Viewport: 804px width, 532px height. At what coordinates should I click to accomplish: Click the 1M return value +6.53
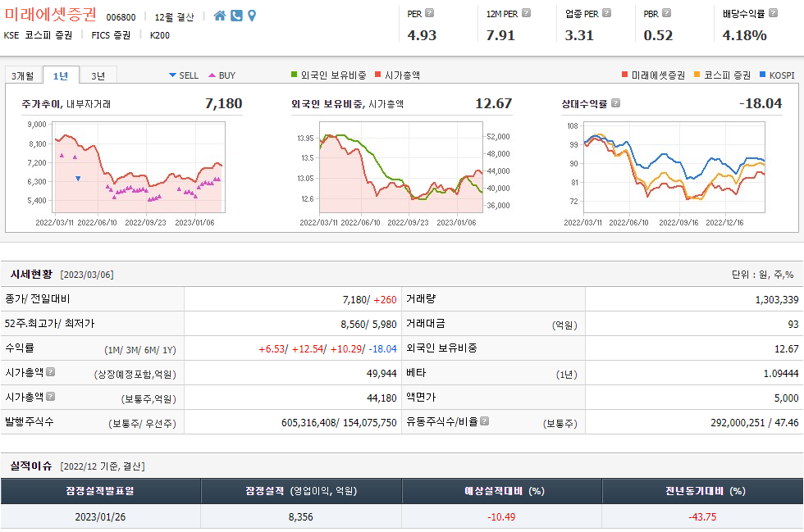click(272, 349)
